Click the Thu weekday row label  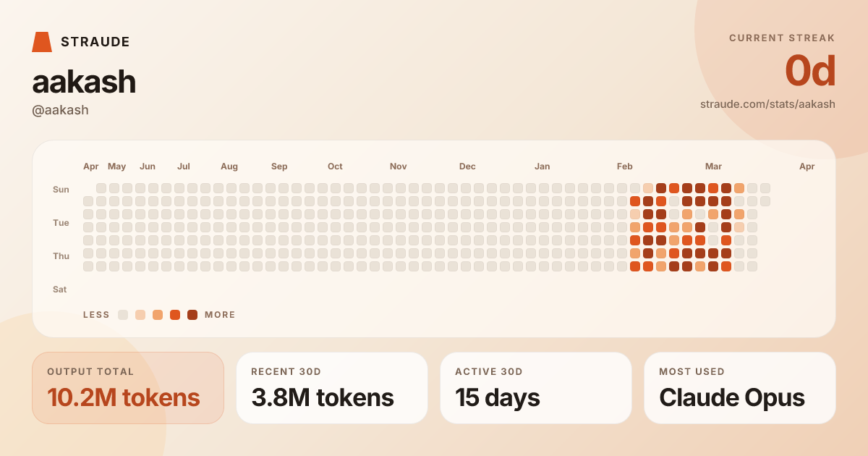coord(61,256)
